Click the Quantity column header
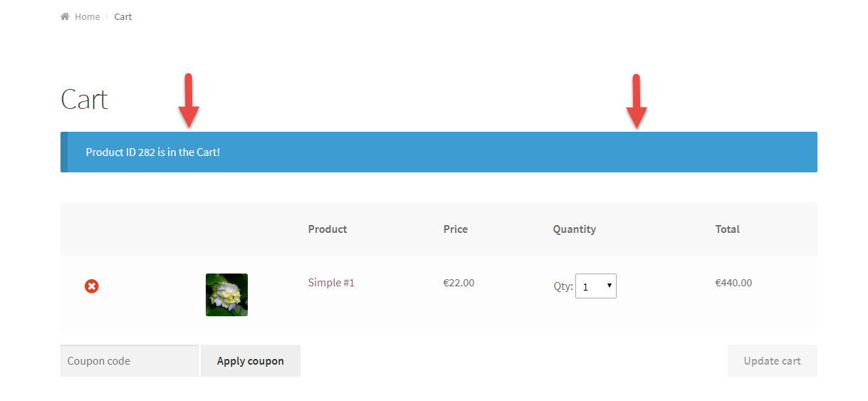This screenshot has width=868, height=401. click(x=574, y=229)
